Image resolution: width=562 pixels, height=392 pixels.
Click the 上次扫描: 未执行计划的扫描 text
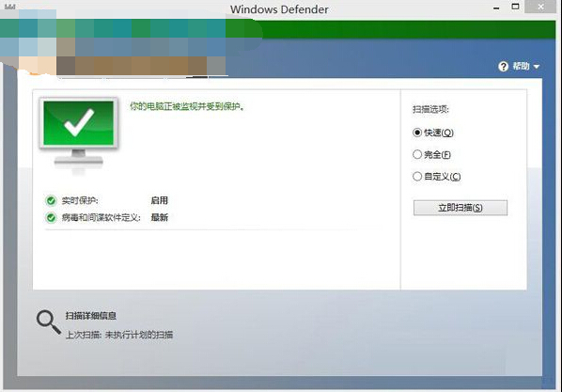pos(119,335)
